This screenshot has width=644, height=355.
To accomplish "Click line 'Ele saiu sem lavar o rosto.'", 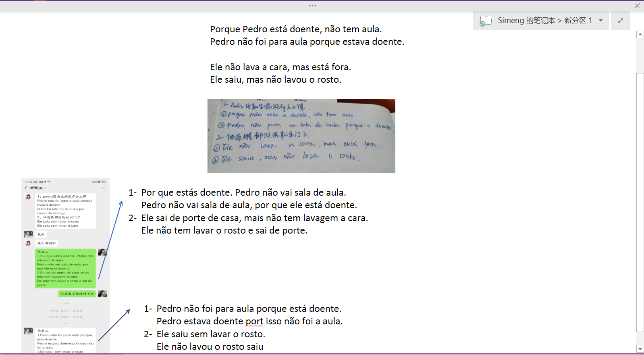I will (211, 334).
